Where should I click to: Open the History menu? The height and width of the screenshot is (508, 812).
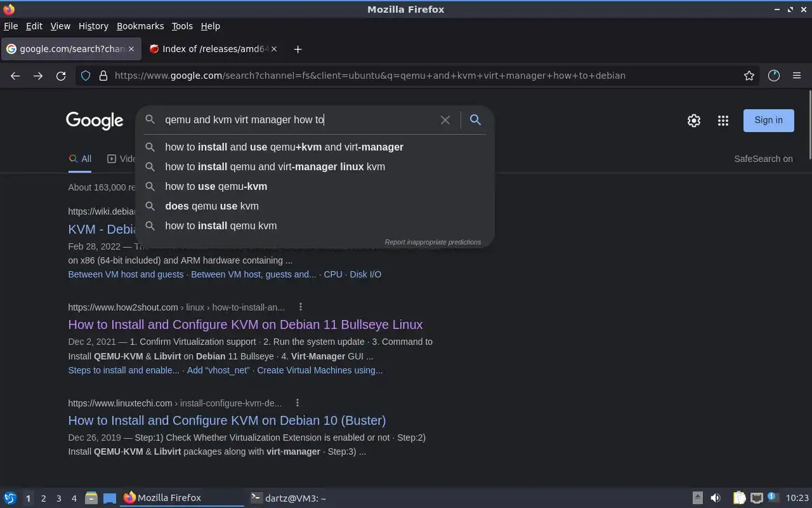click(93, 26)
